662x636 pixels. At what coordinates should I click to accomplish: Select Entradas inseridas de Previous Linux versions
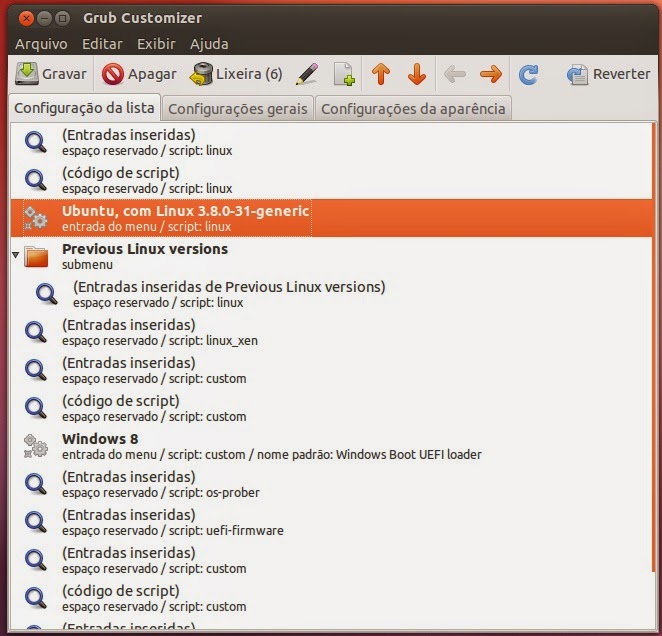(x=331, y=294)
